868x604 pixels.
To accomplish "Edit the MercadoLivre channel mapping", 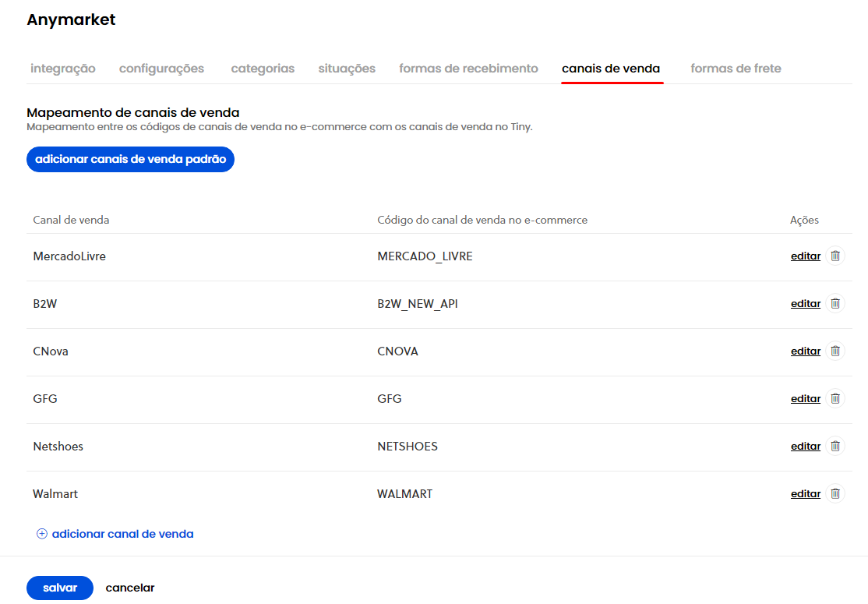I will pyautogui.click(x=806, y=256).
